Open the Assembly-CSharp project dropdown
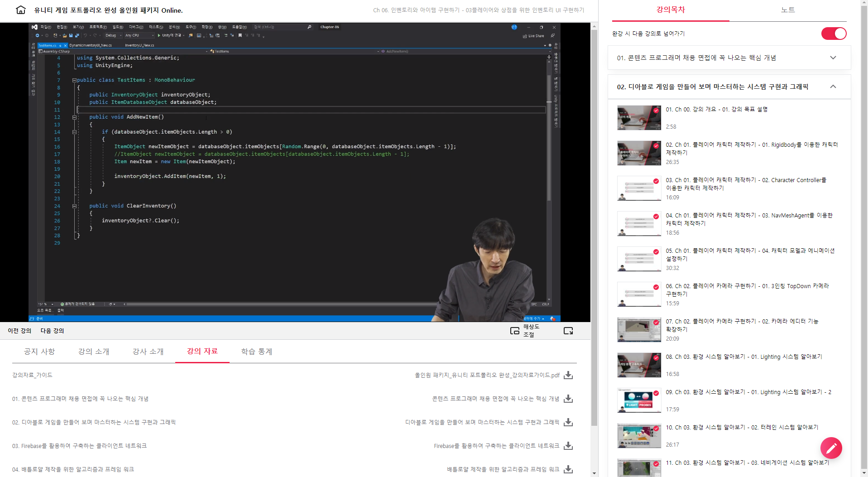This screenshot has width=868, height=477. pyautogui.click(x=123, y=52)
